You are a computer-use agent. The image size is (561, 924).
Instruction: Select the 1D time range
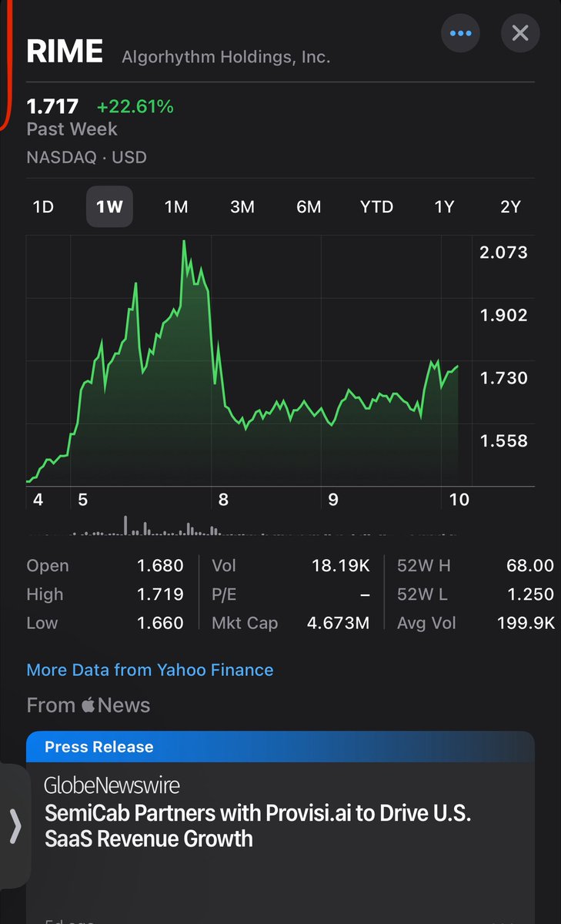point(43,207)
